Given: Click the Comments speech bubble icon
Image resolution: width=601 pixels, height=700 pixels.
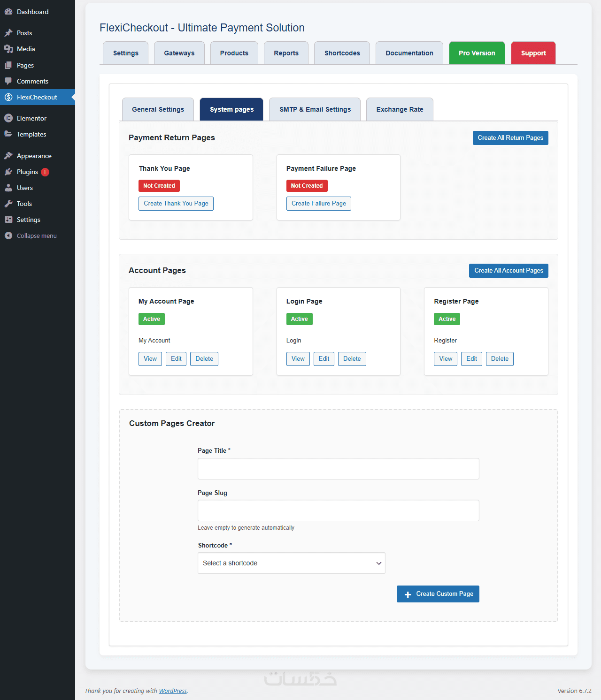Looking at the screenshot, I should coord(8,81).
